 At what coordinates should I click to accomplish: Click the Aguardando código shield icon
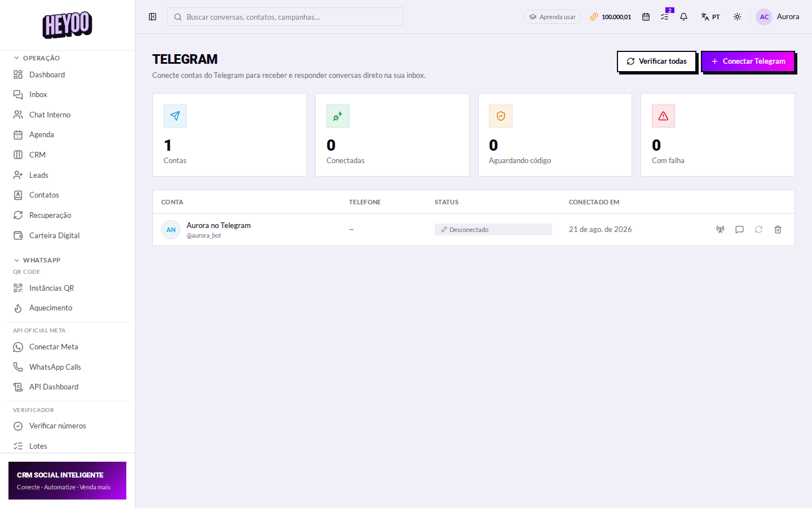coord(501,116)
